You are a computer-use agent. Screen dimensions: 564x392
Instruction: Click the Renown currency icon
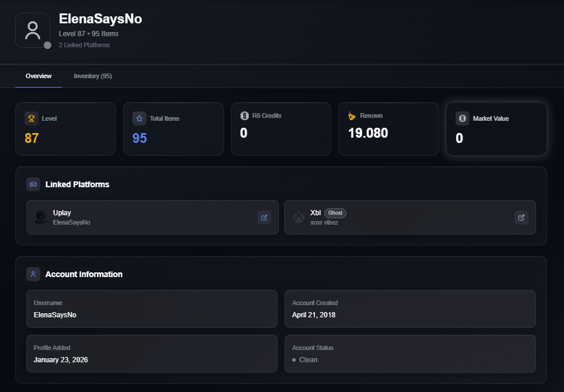click(x=352, y=116)
